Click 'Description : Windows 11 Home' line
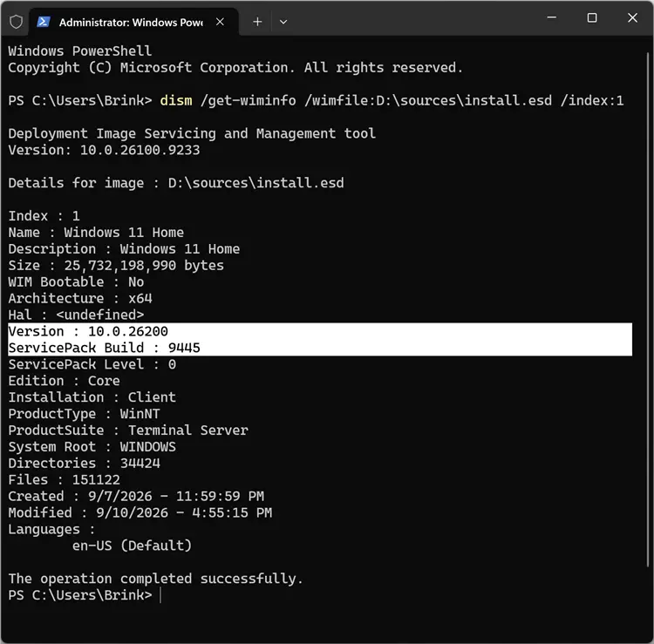Viewport: 654px width, 644px height. point(124,249)
